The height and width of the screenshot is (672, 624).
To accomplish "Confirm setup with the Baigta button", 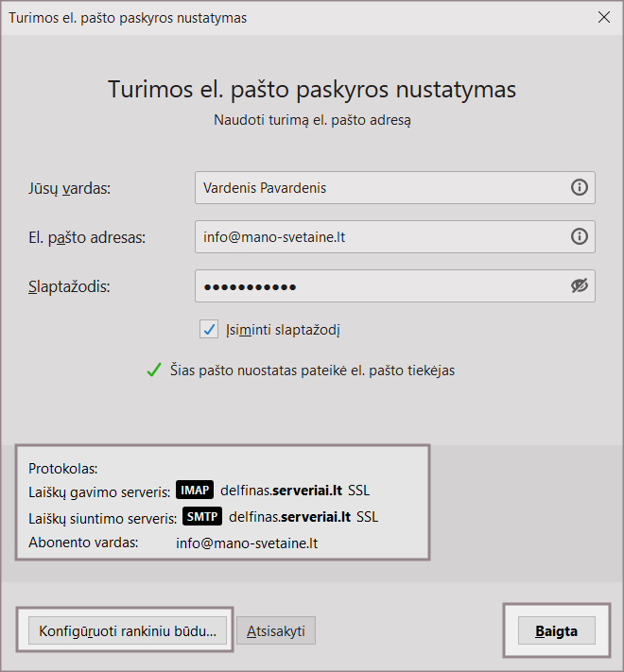I will (557, 631).
